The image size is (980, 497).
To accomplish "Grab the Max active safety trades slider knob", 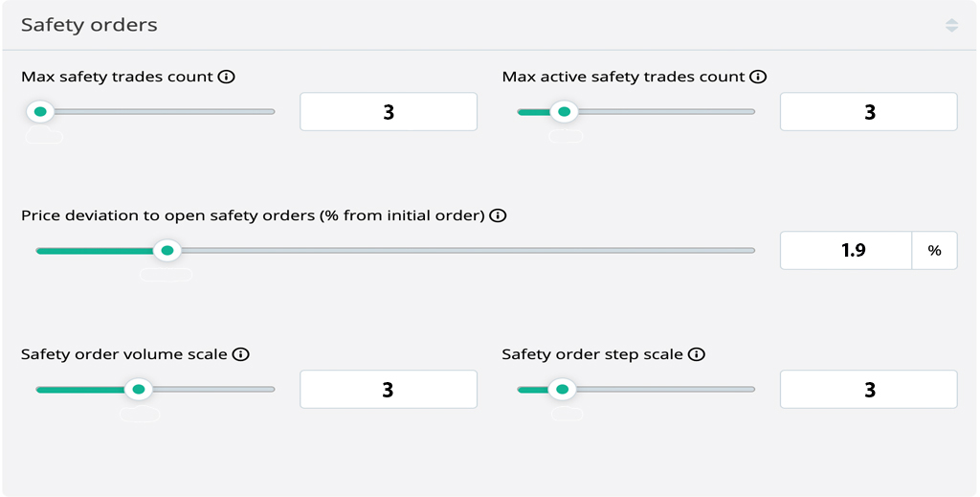I will click(565, 112).
